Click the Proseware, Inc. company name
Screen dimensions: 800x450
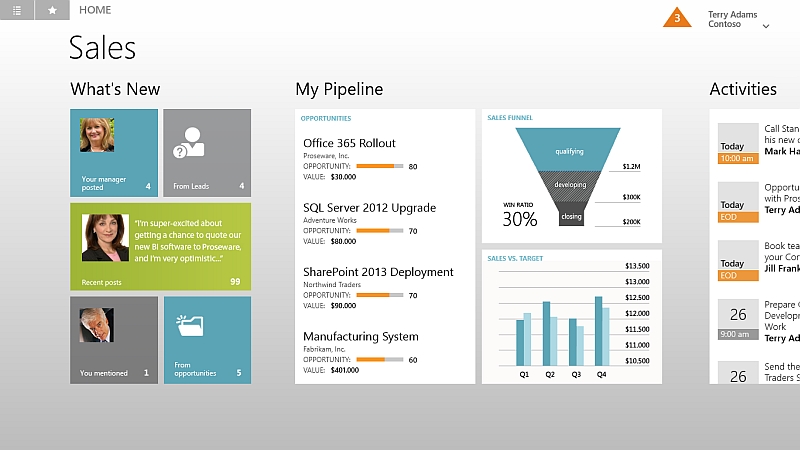click(326, 156)
